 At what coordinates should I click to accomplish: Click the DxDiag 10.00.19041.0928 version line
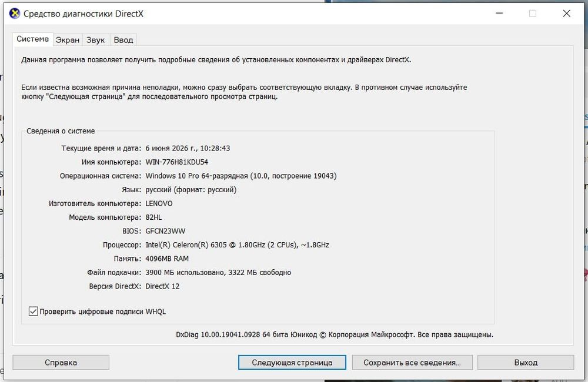click(x=335, y=334)
